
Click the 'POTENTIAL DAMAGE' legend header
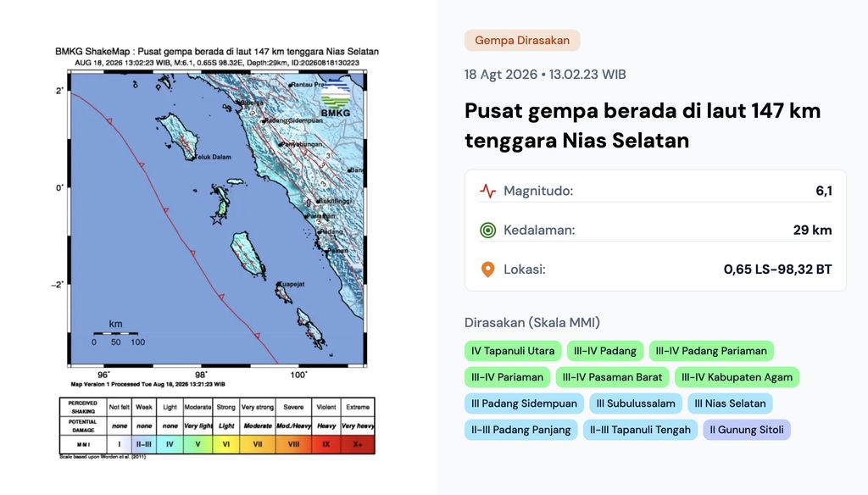[83, 425]
